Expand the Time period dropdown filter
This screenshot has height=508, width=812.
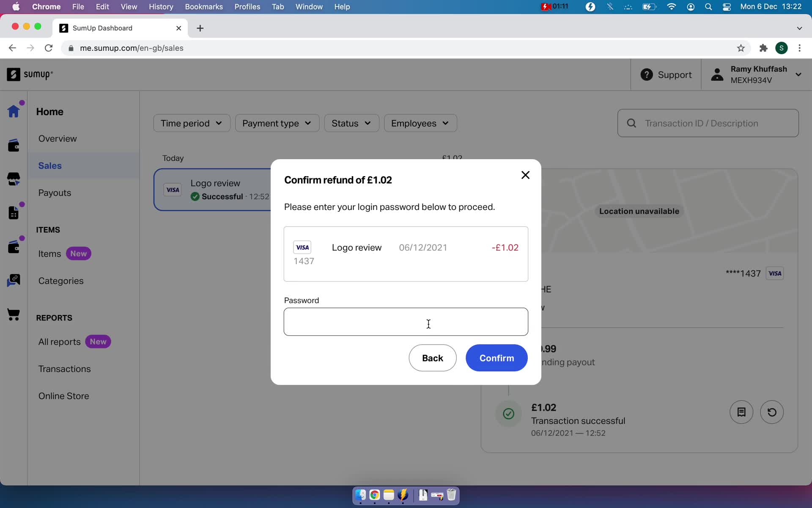point(191,123)
